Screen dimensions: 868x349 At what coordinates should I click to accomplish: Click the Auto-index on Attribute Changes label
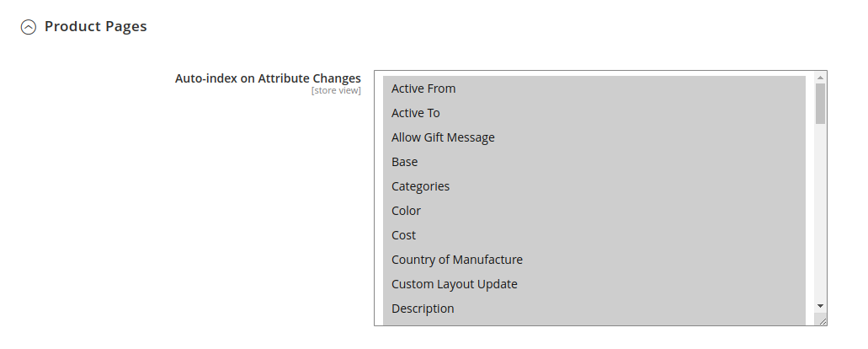[268, 78]
